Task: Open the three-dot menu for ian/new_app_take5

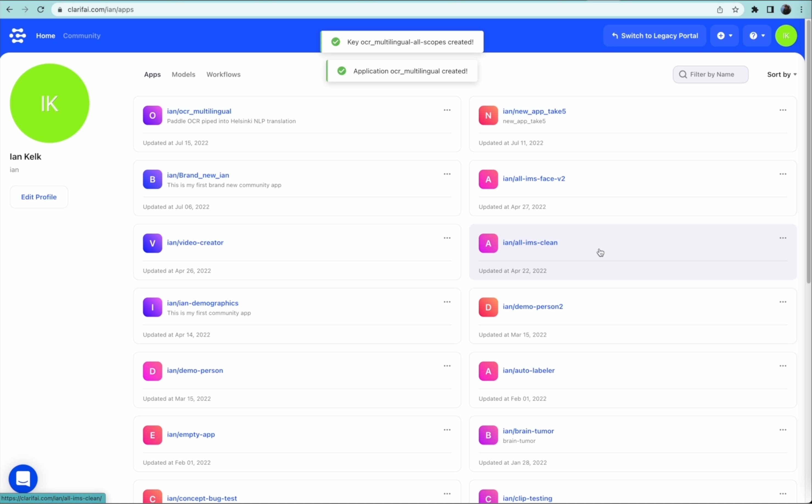Action: [783, 110]
